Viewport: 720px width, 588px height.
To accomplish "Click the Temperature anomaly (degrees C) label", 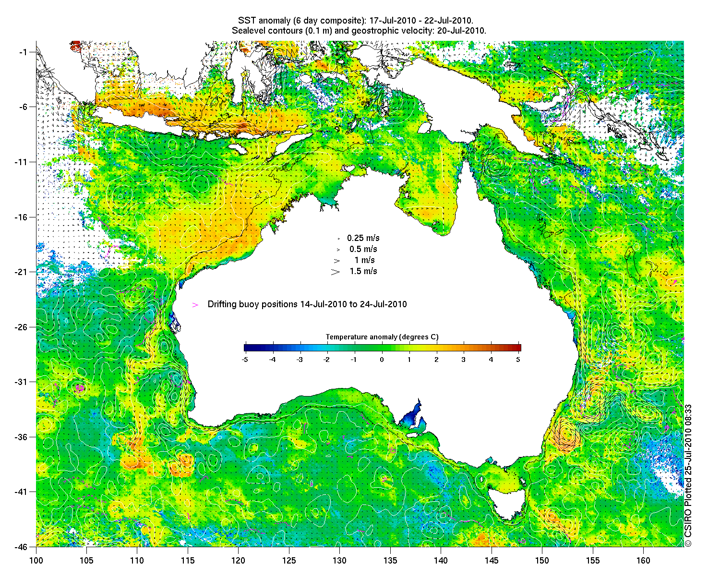I will (382, 337).
